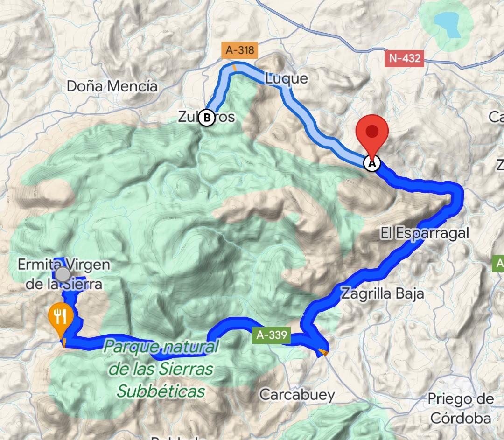Click the Carcabuey town label
The width and height of the screenshot is (504, 440).
click(x=297, y=395)
